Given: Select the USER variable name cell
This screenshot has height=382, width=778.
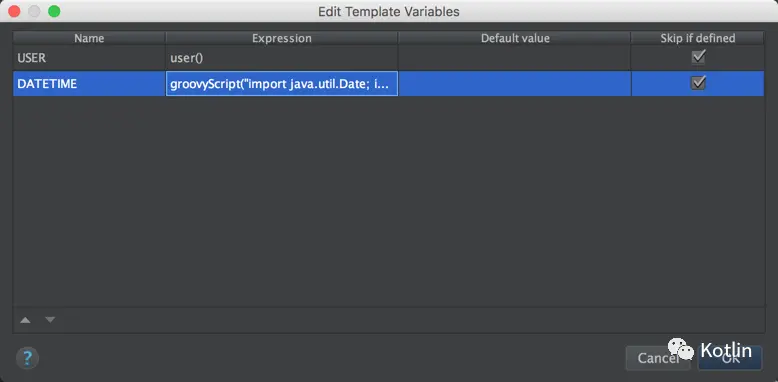Looking at the screenshot, I should [89, 58].
